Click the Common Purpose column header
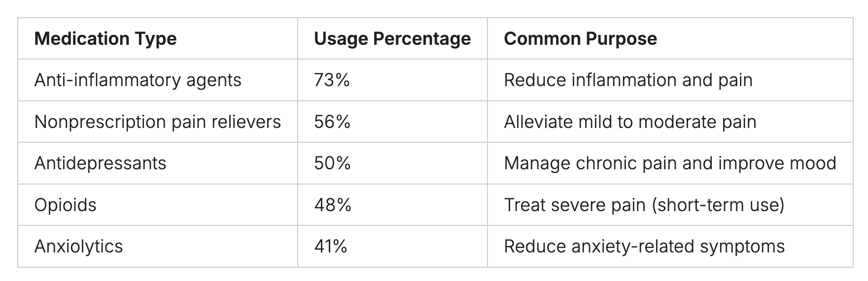The height and width of the screenshot is (281, 868). [x=580, y=39]
